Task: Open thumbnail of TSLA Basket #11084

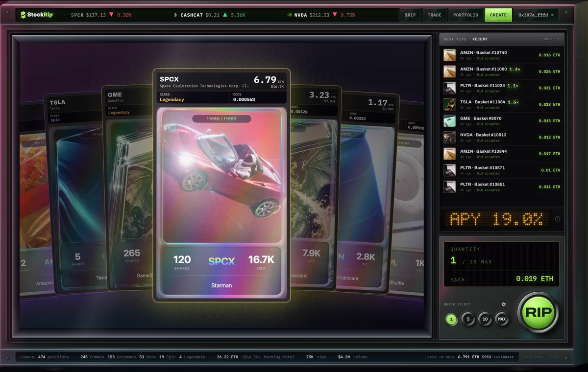Action: [x=449, y=104]
